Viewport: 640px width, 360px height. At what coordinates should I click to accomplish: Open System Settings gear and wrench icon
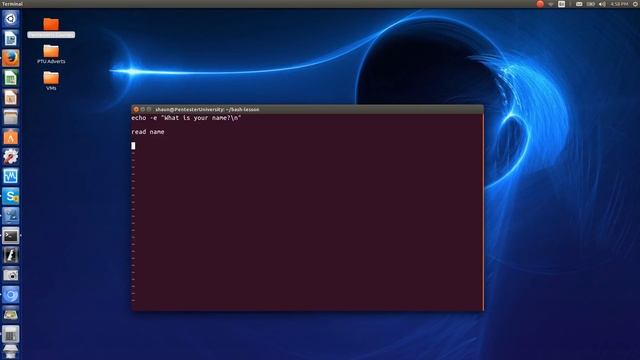pyautogui.click(x=11, y=156)
